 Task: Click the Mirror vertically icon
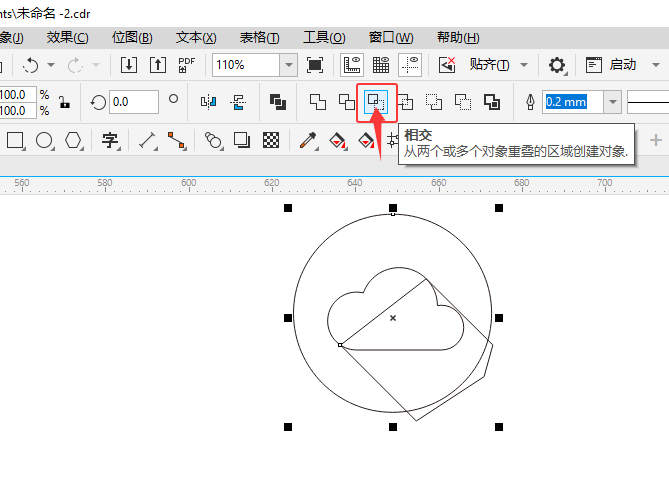coord(238,102)
